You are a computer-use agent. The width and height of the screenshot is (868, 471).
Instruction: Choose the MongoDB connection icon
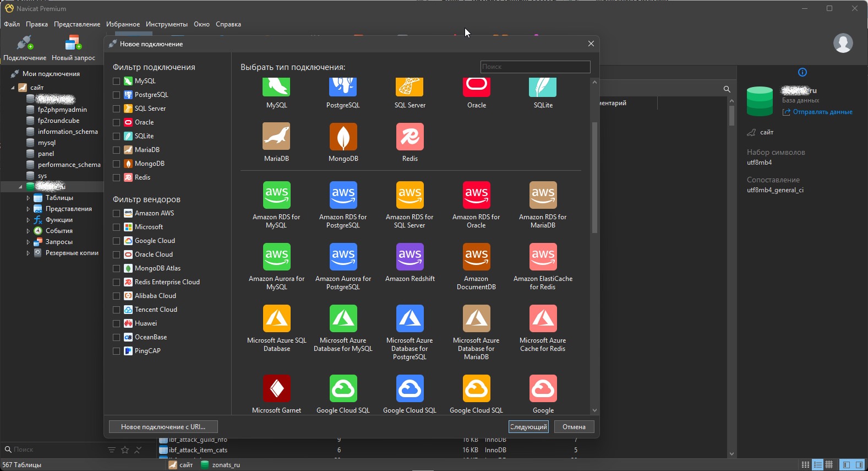click(343, 137)
